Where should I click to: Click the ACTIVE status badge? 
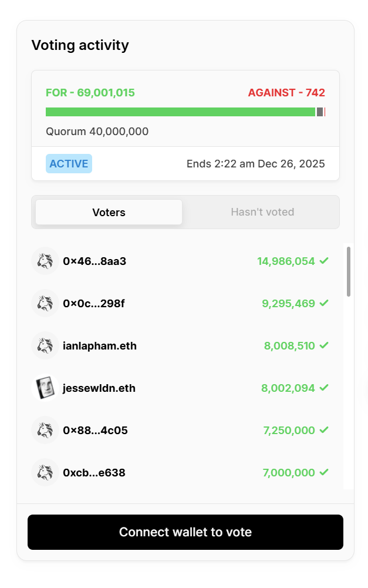tap(69, 164)
